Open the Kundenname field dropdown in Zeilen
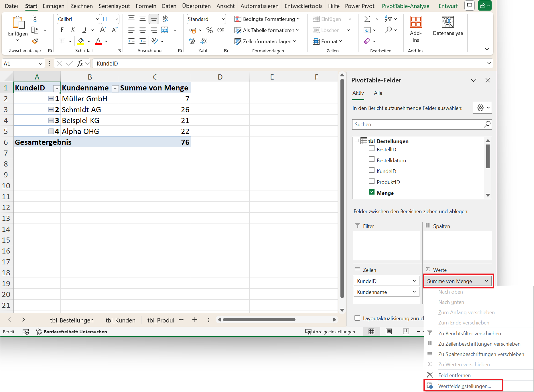Viewport: 534px width, 392px height. (414, 292)
